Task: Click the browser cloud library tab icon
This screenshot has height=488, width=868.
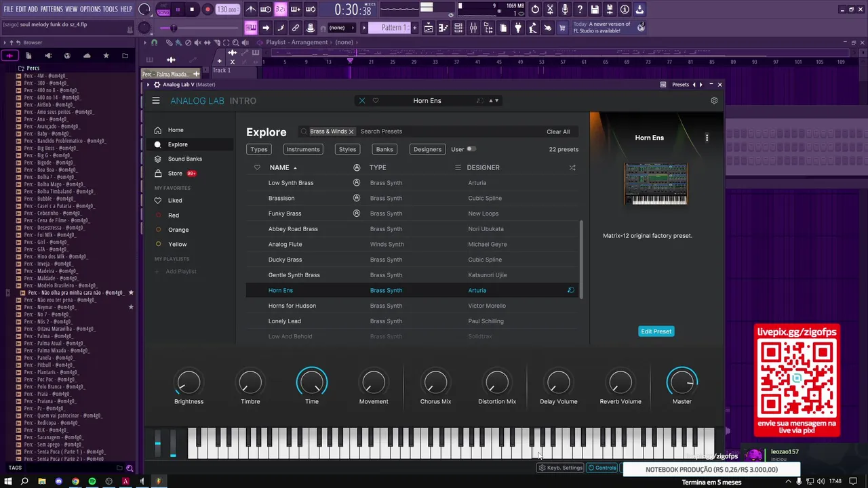Action: [x=87, y=56]
